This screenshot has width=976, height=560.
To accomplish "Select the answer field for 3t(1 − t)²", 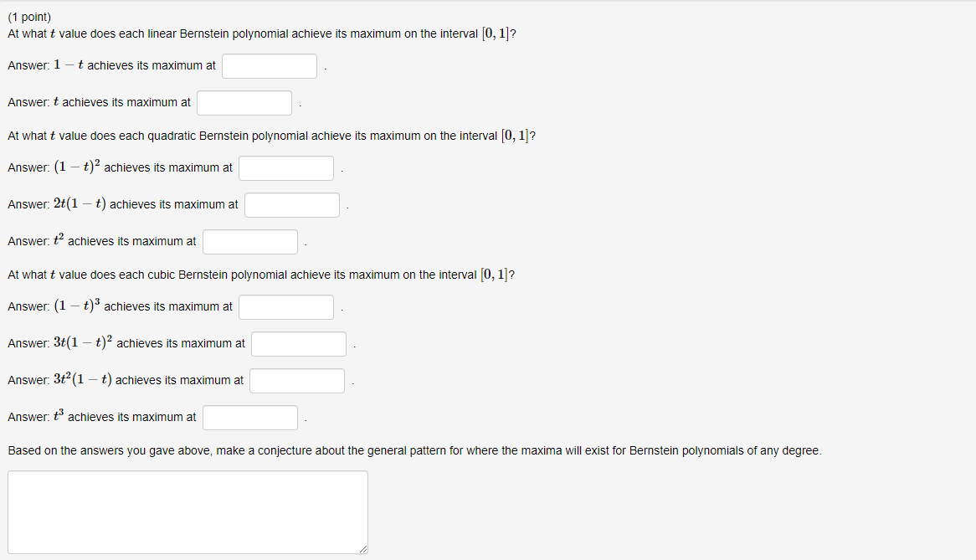I will (298, 343).
